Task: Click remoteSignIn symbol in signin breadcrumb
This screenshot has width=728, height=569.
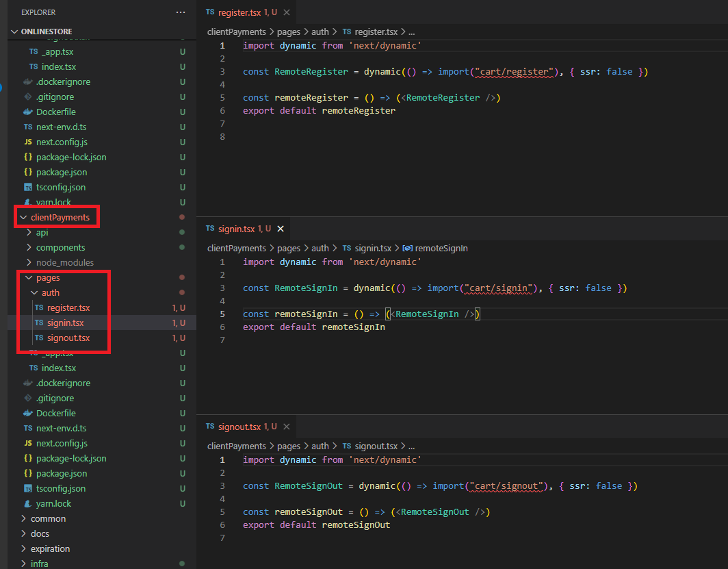Action: [441, 248]
